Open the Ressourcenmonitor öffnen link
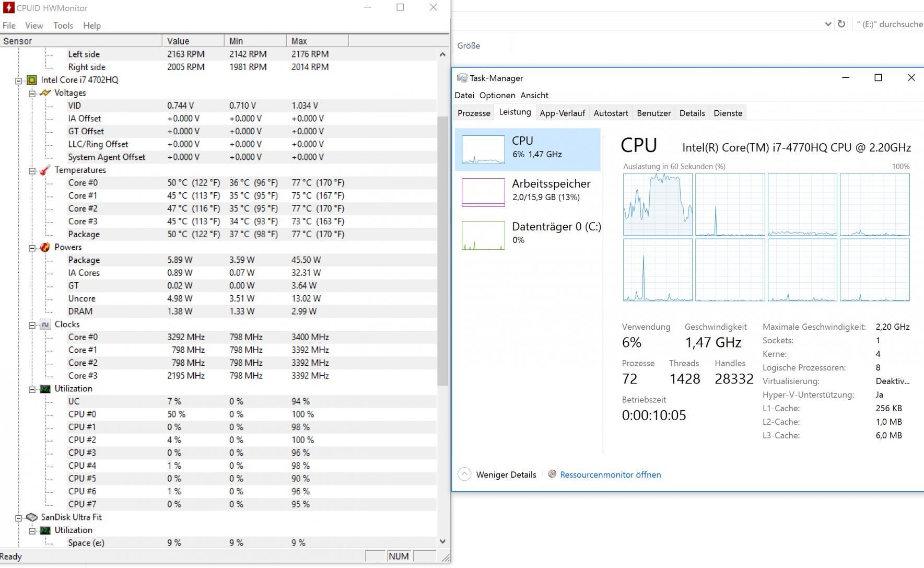 click(x=610, y=474)
